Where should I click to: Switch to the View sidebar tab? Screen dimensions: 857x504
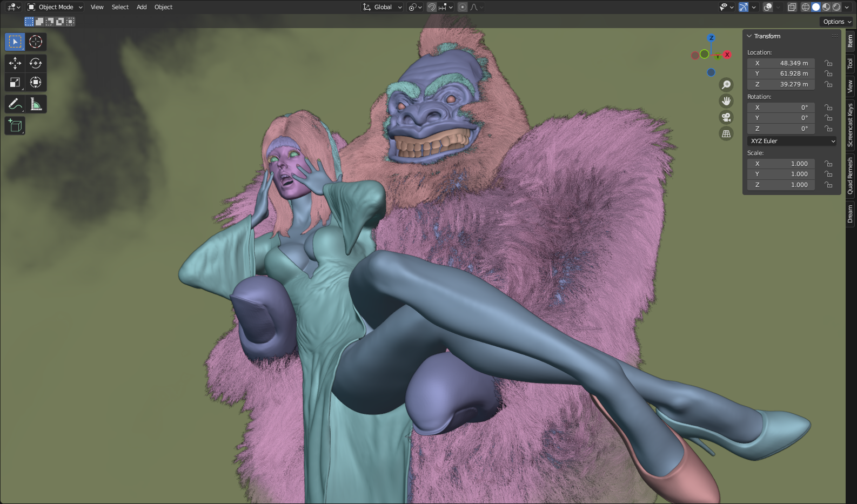[851, 86]
